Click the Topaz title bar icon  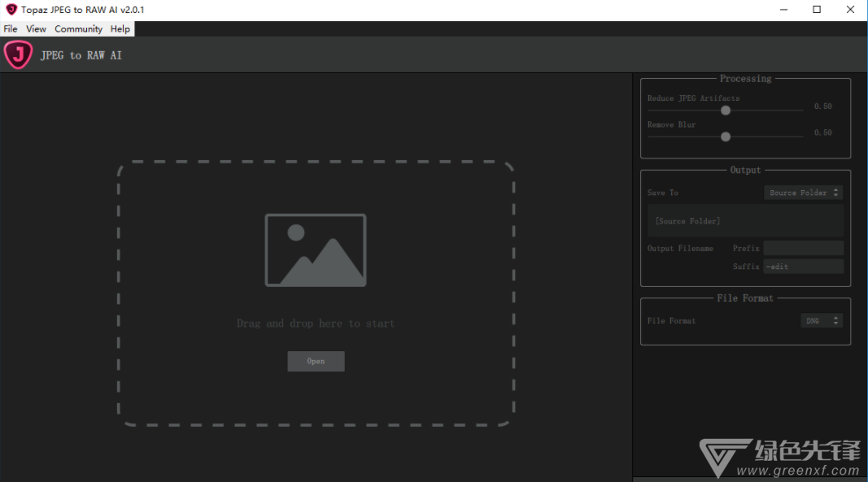click(x=11, y=10)
